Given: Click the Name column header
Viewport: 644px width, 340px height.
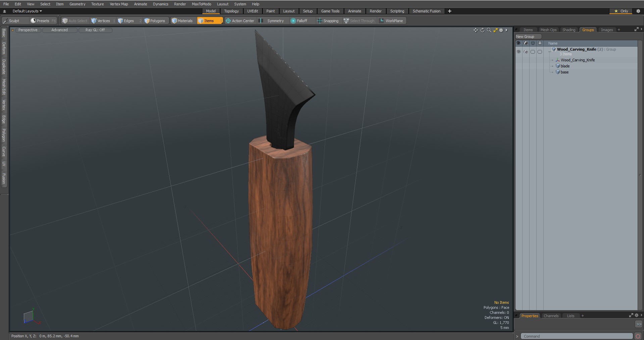Looking at the screenshot, I should 553,43.
